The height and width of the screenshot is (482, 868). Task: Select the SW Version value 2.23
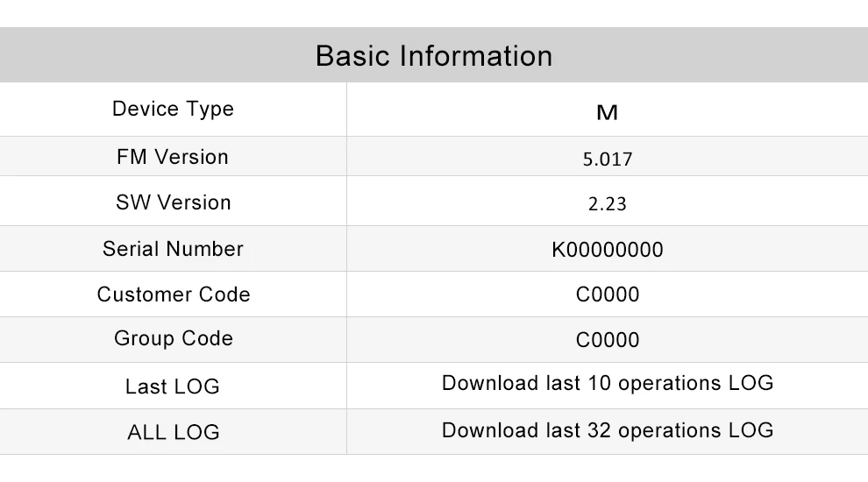[608, 204]
